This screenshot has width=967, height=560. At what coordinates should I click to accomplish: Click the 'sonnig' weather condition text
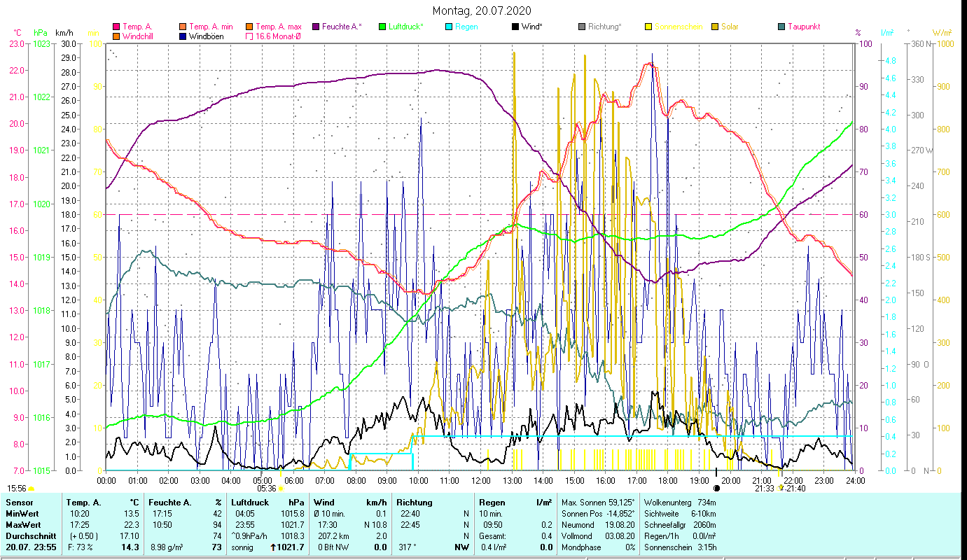(242, 547)
